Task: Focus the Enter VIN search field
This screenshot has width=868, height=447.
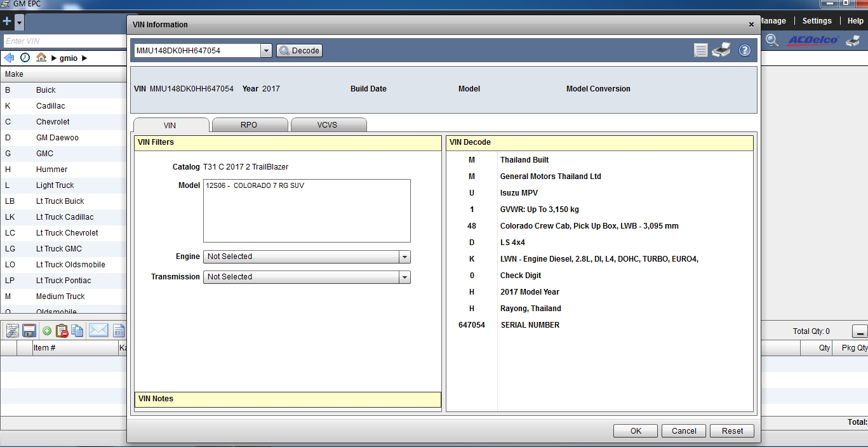Action: pyautogui.click(x=63, y=41)
